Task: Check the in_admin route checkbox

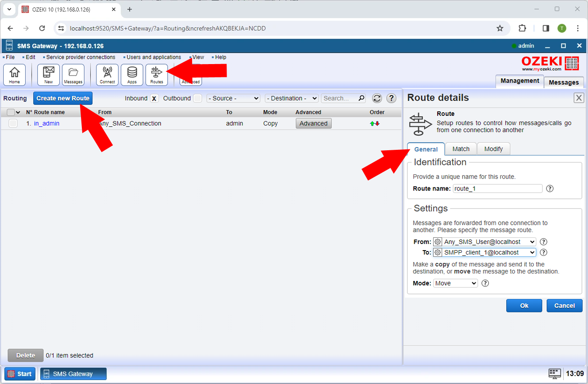Action: coord(13,123)
